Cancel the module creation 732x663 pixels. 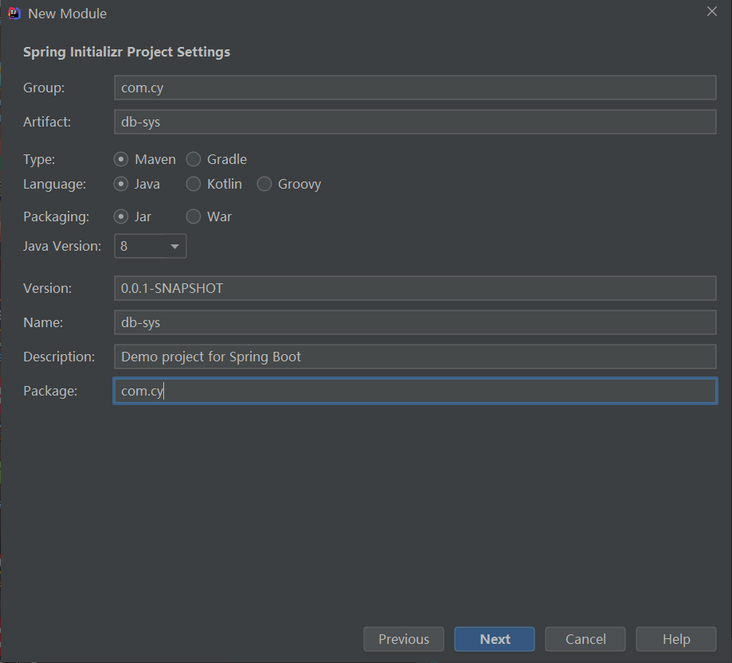pos(585,639)
